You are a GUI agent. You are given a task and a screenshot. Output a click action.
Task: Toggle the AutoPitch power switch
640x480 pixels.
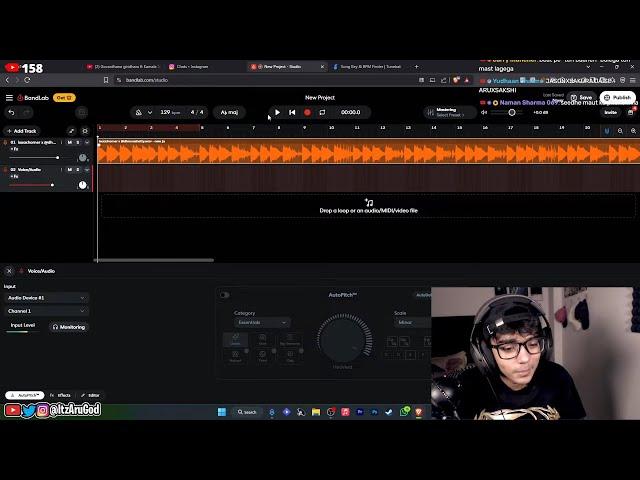[x=224, y=295]
